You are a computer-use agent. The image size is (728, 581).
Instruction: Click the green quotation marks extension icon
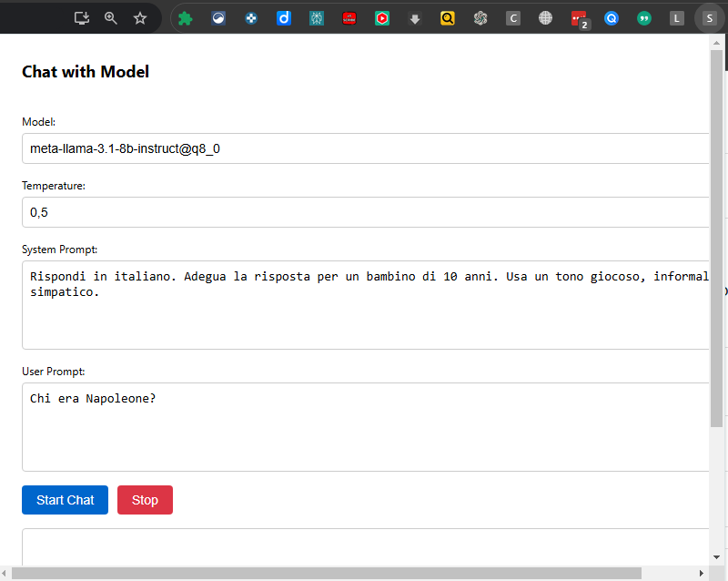pyautogui.click(x=644, y=17)
